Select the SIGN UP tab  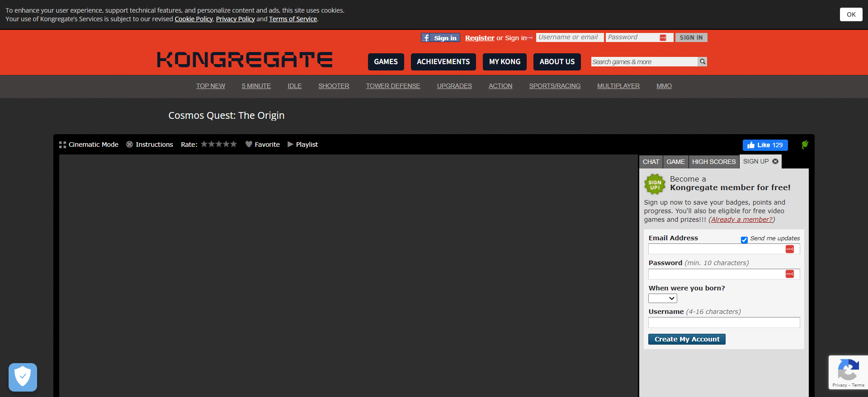click(756, 161)
